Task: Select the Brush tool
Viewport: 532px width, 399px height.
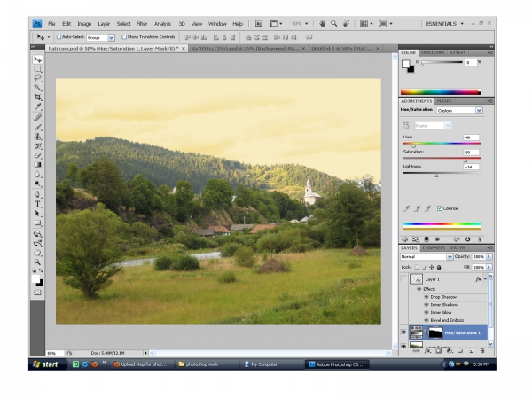Action: click(37, 127)
